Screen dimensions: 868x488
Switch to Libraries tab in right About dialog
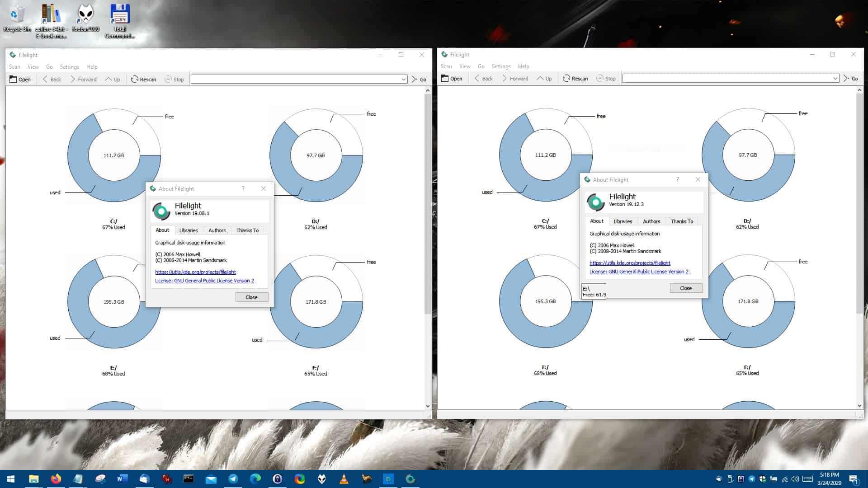(623, 221)
